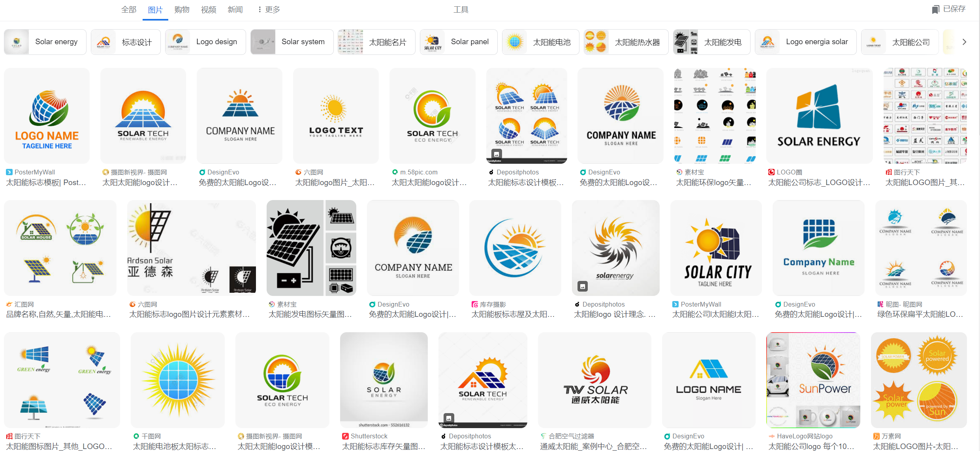This screenshot has width=980, height=451.
Task: Click the Depositphotos favicon under Solar Tech grid
Action: (491, 172)
